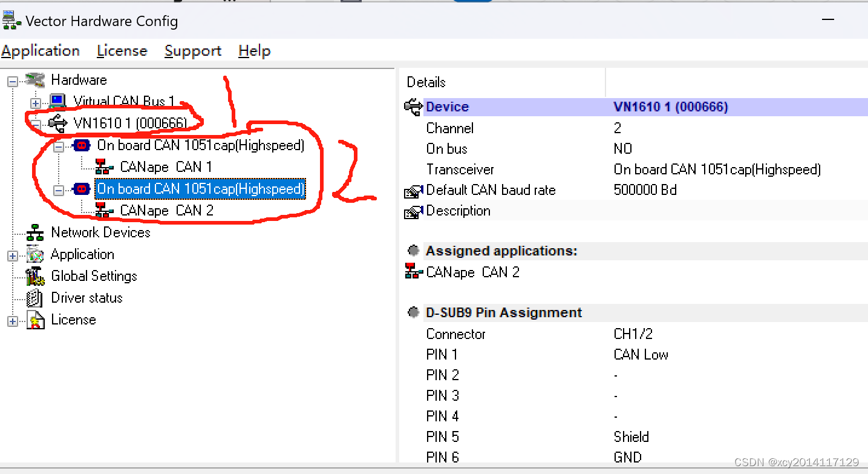Image resolution: width=868 pixels, height=474 pixels.
Task: Click the Channel row label
Action: point(449,128)
